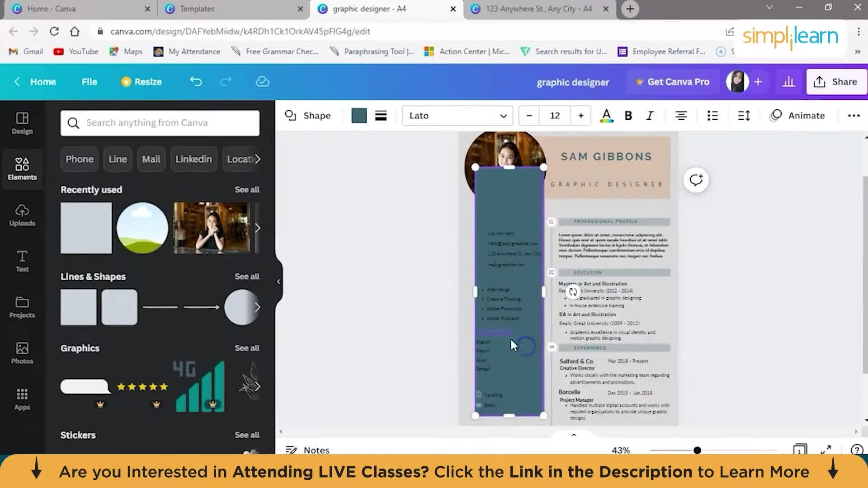
Task: Click the shape fill color swatch
Action: pos(359,116)
